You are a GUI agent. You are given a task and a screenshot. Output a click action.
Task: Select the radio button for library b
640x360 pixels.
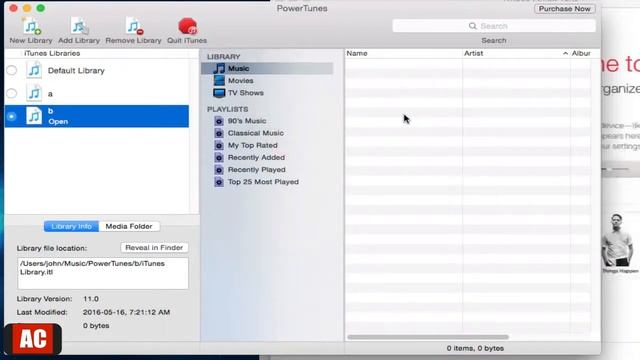click(x=12, y=116)
